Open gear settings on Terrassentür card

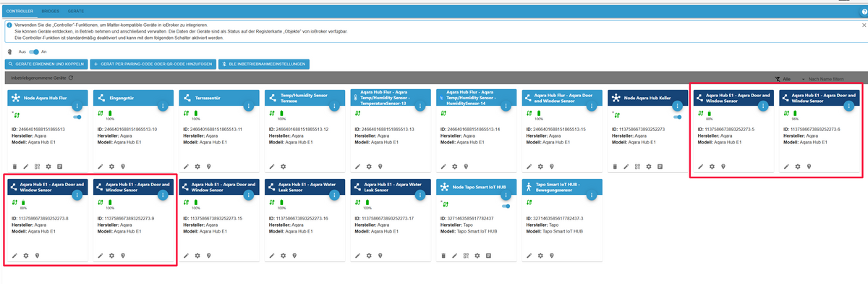pyautogui.click(x=197, y=166)
